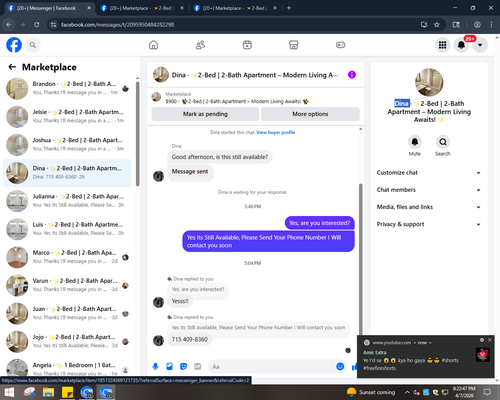
Task: Attach a file with the image icon
Action: tap(169, 367)
